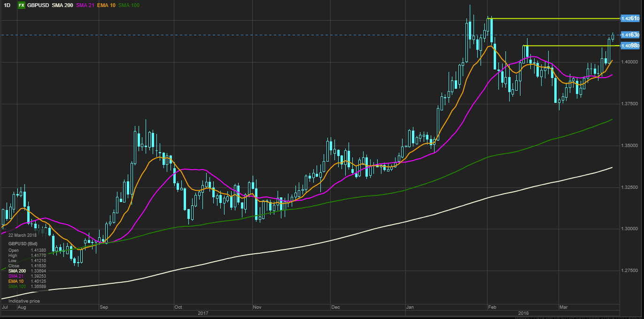Select the upper yellow horizontal line at 1.42610
Viewport: 644px width, 319px height.
554,18
